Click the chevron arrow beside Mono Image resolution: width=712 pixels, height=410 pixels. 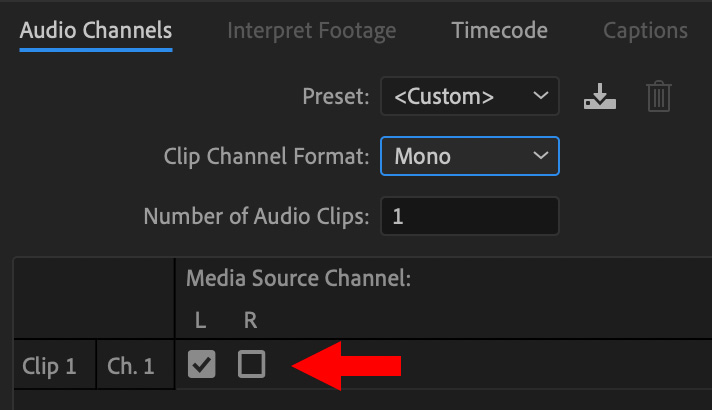(x=540, y=156)
